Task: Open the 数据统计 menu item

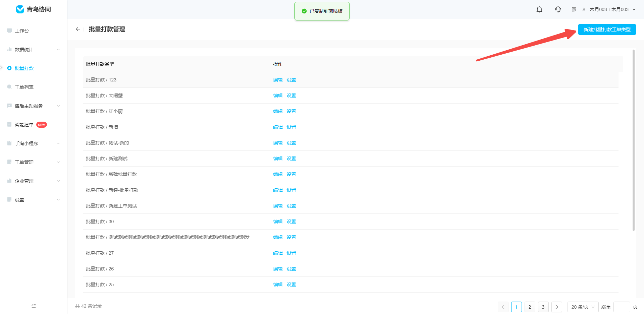Action: [24, 50]
